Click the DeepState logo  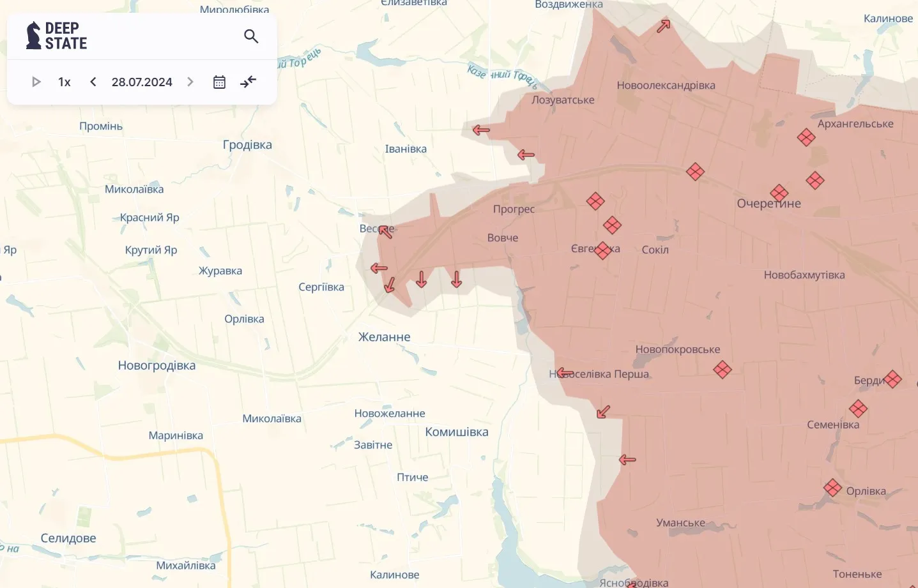[56, 36]
